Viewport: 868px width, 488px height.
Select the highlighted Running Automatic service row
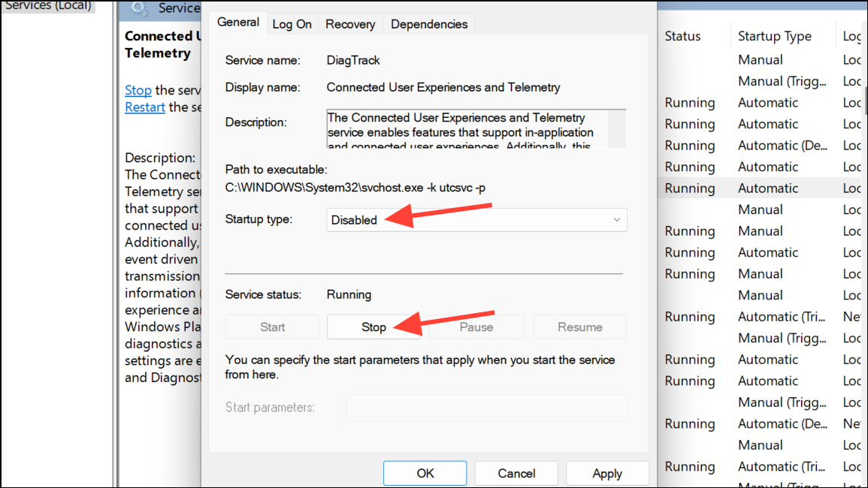tap(752, 188)
